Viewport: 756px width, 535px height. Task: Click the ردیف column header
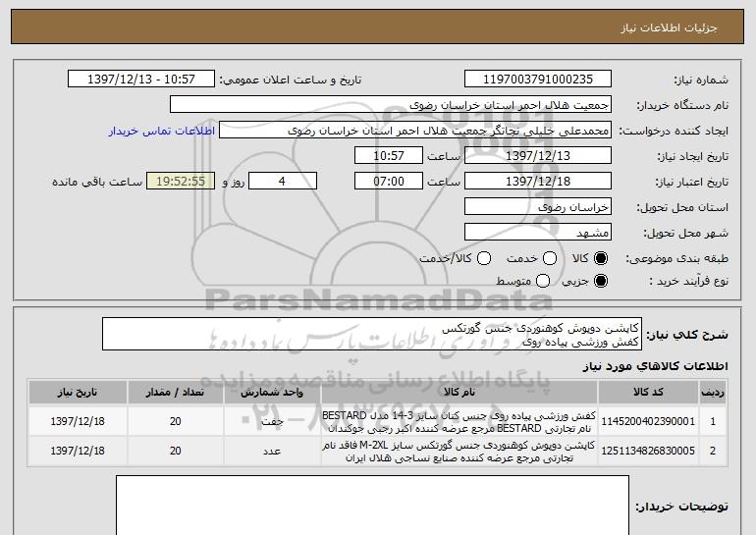(713, 393)
